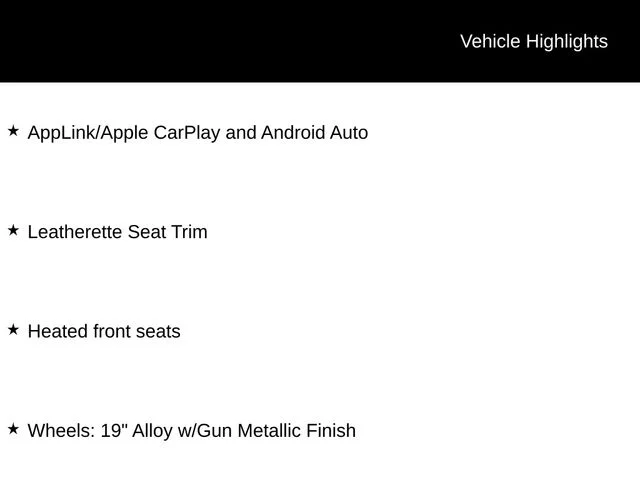Click the word 'Heated' in third highlight
640x480 pixels.
(x=58, y=331)
